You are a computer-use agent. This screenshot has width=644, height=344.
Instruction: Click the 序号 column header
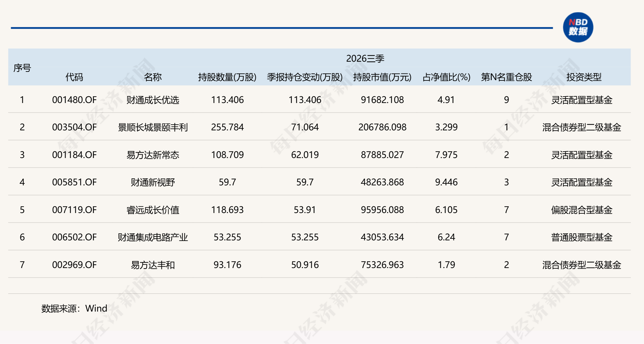pyautogui.click(x=22, y=68)
